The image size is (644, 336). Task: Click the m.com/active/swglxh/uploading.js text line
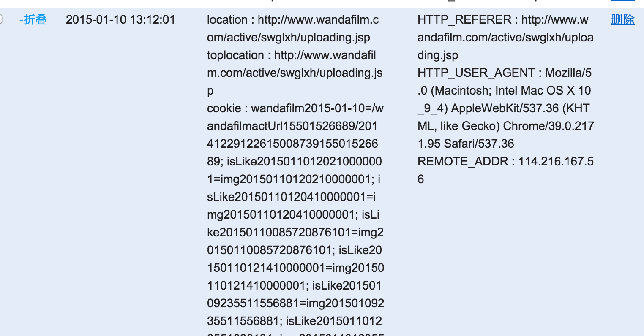coord(295,73)
